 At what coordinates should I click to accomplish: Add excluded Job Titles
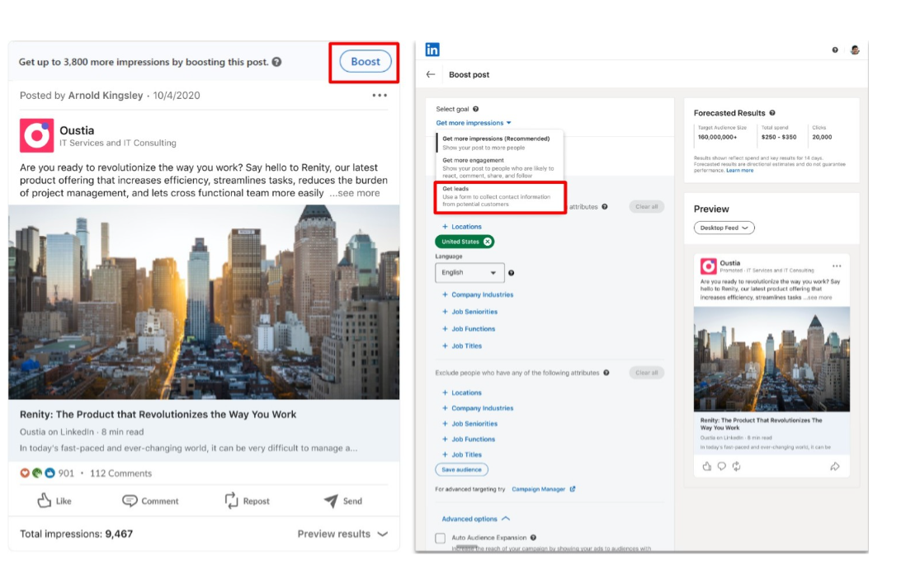coord(462,454)
